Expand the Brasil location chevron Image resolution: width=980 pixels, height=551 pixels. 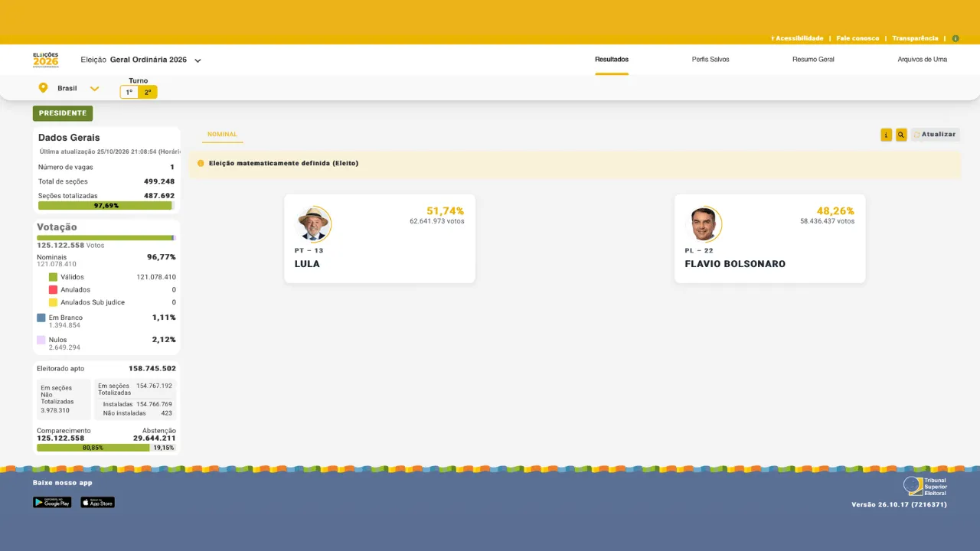click(x=94, y=89)
